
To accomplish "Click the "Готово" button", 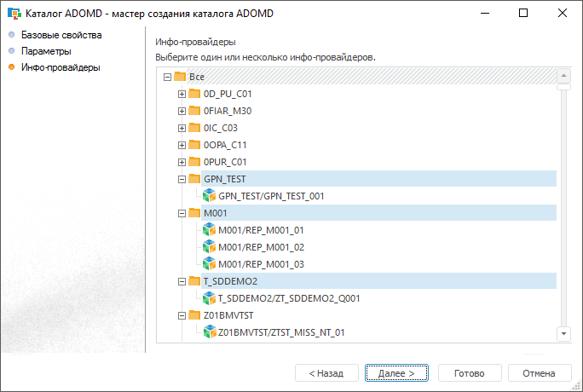I will pos(470,373).
